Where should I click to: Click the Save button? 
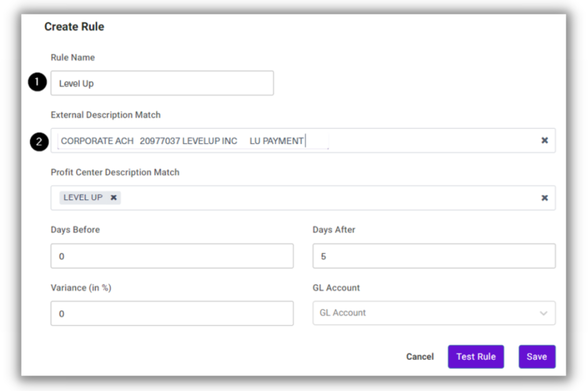tap(537, 356)
